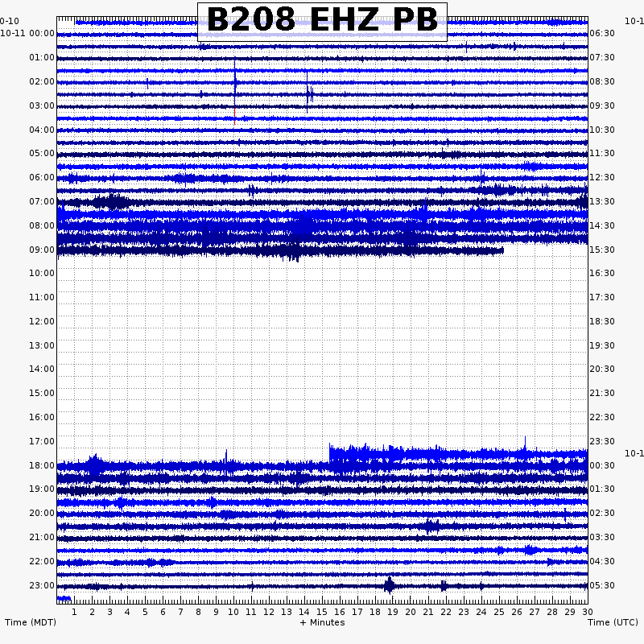Image resolution: width=644 pixels, height=644 pixels.
Task: Click the 02:00 MDT row label
Action: pos(42,82)
